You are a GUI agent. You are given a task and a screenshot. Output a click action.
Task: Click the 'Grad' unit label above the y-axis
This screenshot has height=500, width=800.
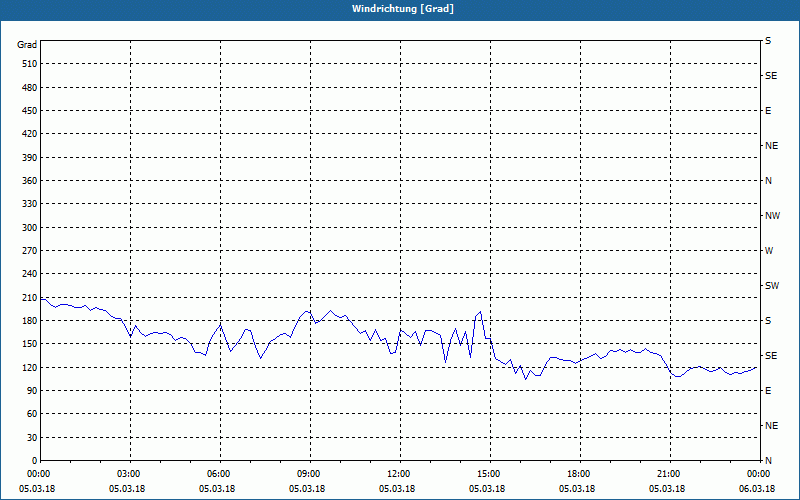coord(27,45)
